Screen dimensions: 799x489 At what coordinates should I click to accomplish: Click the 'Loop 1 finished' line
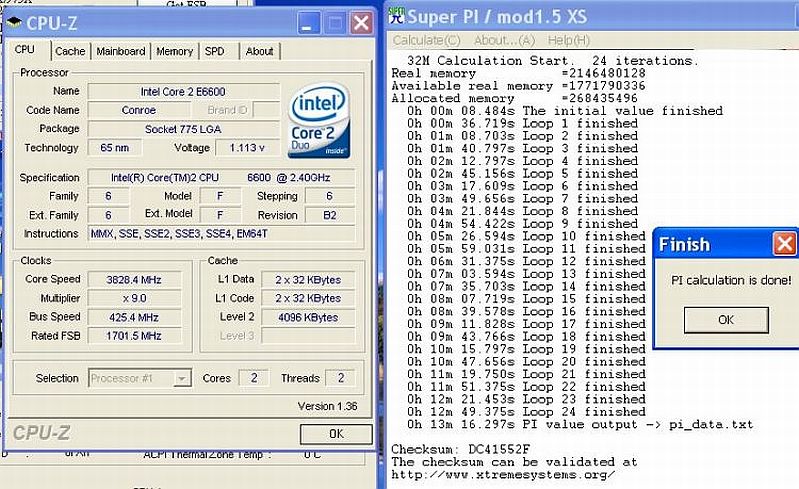point(522,123)
